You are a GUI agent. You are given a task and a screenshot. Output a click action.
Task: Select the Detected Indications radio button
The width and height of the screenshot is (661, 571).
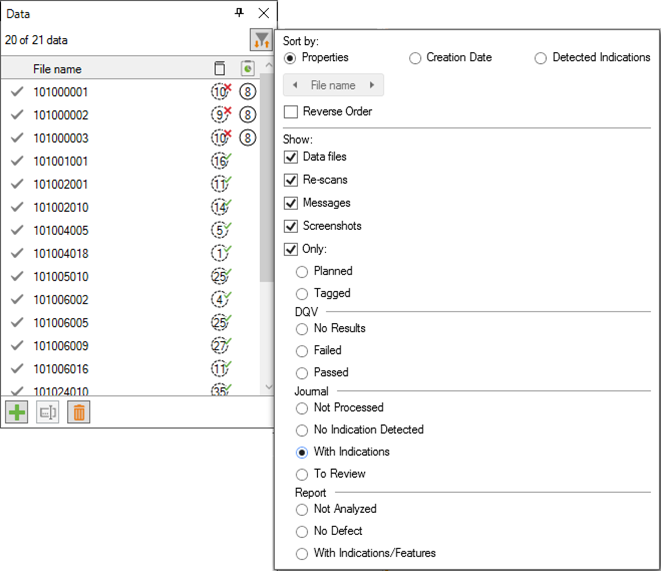(x=541, y=58)
